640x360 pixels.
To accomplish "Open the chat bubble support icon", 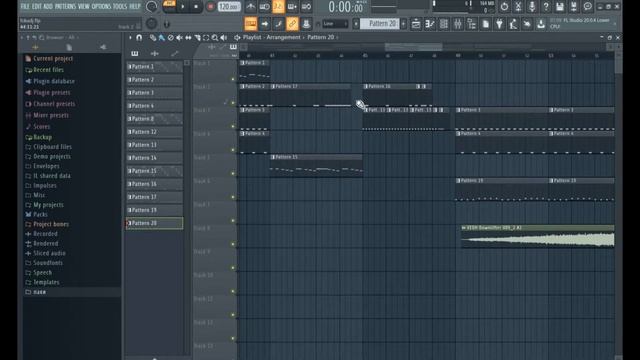I will pyautogui.click(x=588, y=7).
